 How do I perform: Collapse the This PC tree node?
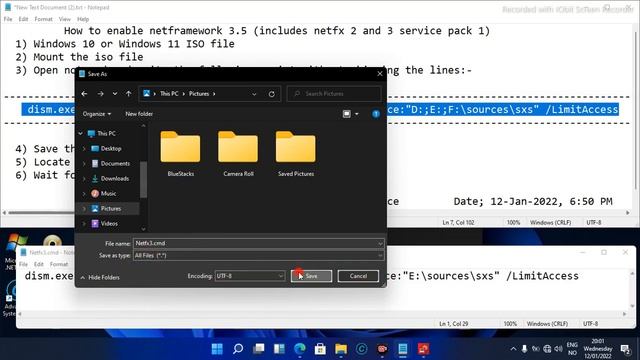81,133
